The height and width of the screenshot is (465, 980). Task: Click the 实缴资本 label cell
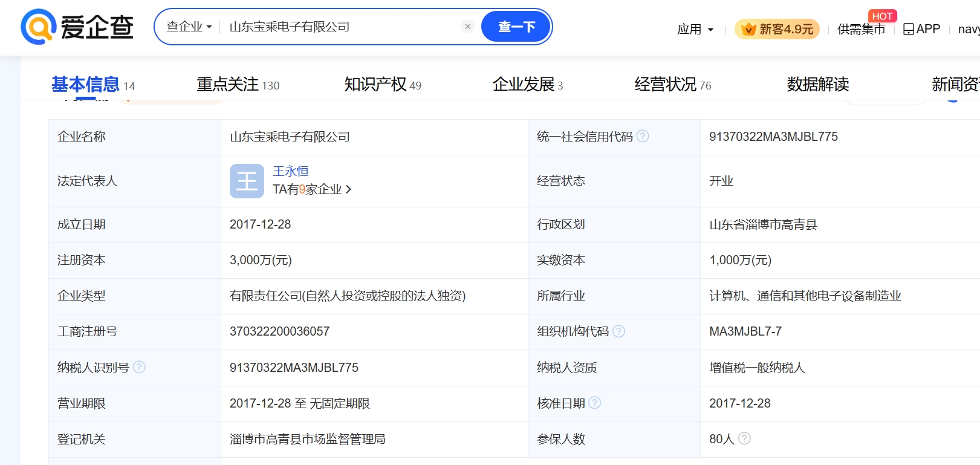tap(614, 260)
